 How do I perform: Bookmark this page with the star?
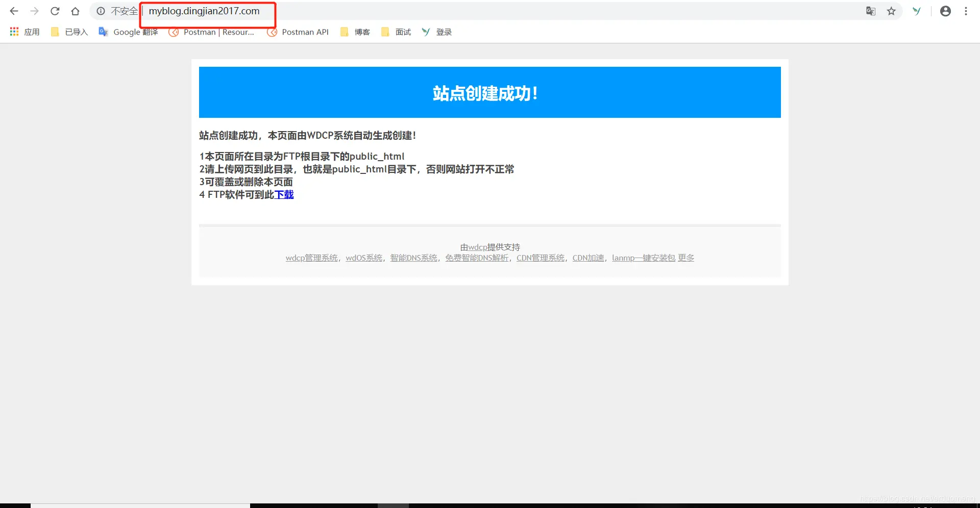click(891, 11)
